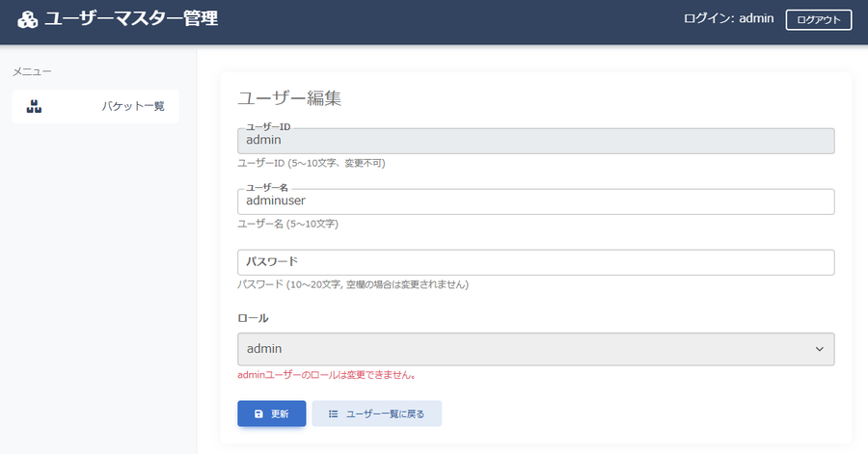
Task: Open the ロール admin dropdown
Action: (536, 349)
